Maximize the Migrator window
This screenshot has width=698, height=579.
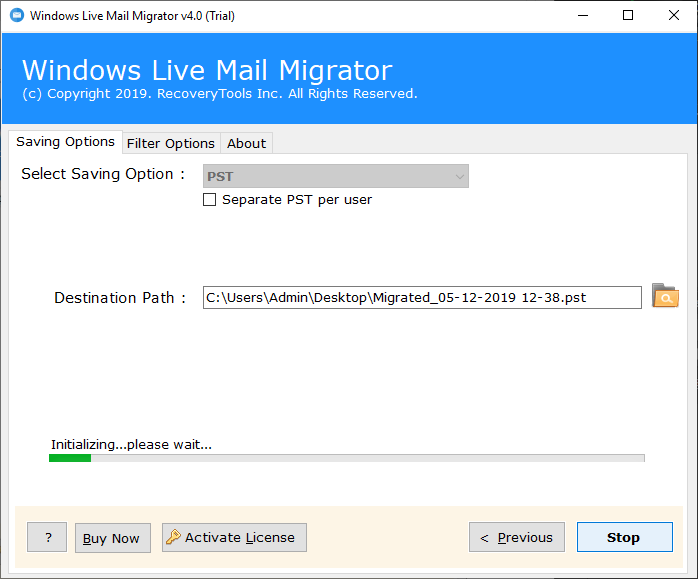tap(628, 16)
